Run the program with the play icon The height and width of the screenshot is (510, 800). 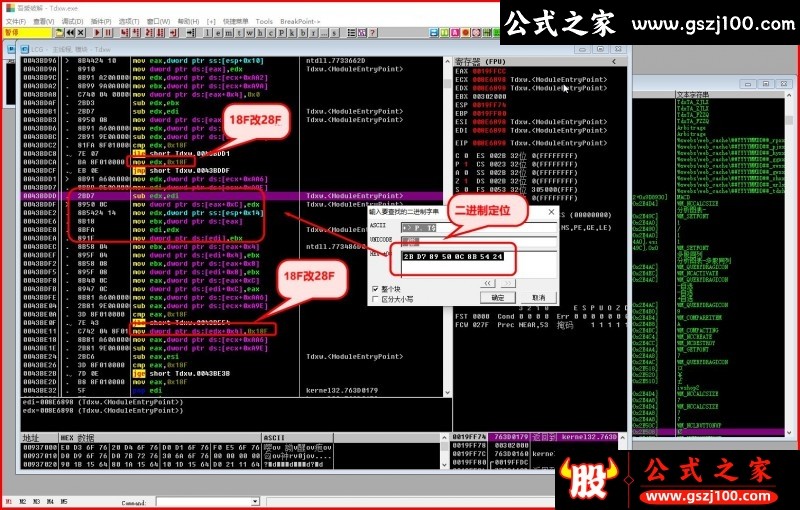[97, 33]
